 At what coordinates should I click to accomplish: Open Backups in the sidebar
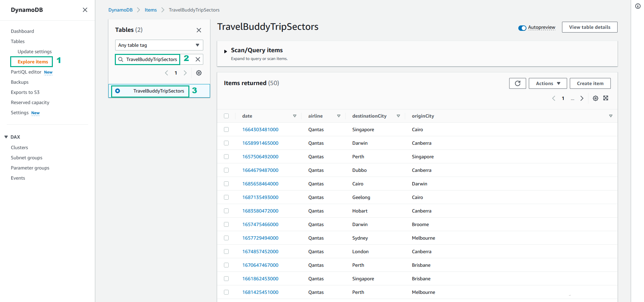[x=20, y=82]
